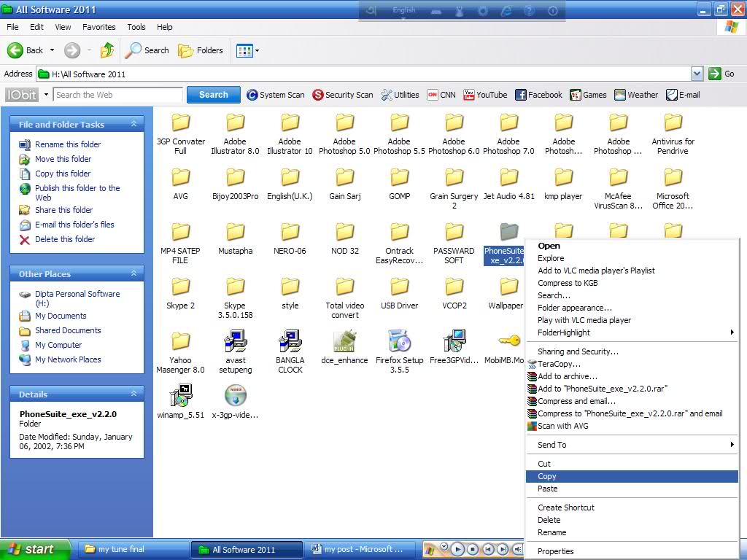Click Copy this folder link
747x560 pixels.
click(x=63, y=174)
